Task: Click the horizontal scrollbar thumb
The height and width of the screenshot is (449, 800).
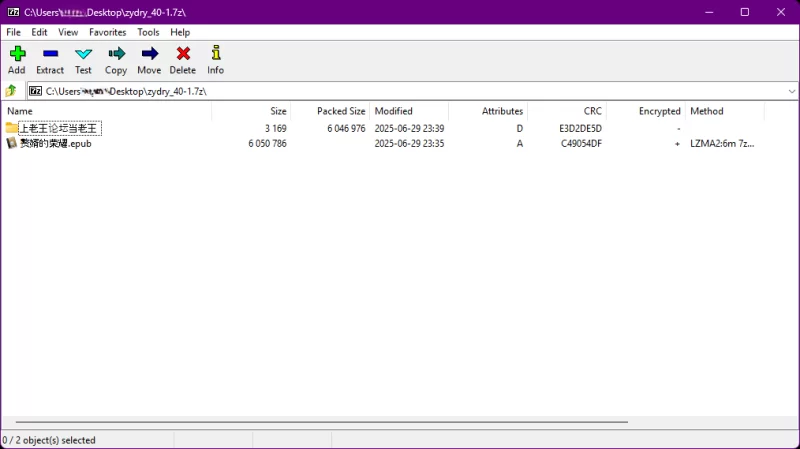Action: (x=321, y=422)
